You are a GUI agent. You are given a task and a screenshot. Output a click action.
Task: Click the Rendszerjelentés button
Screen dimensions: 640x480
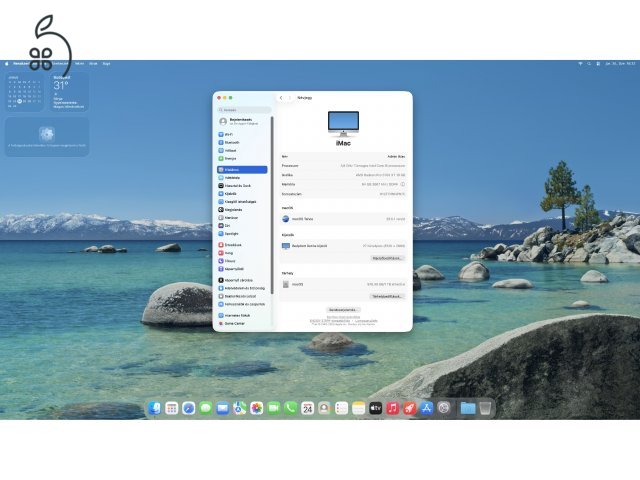tap(343, 310)
